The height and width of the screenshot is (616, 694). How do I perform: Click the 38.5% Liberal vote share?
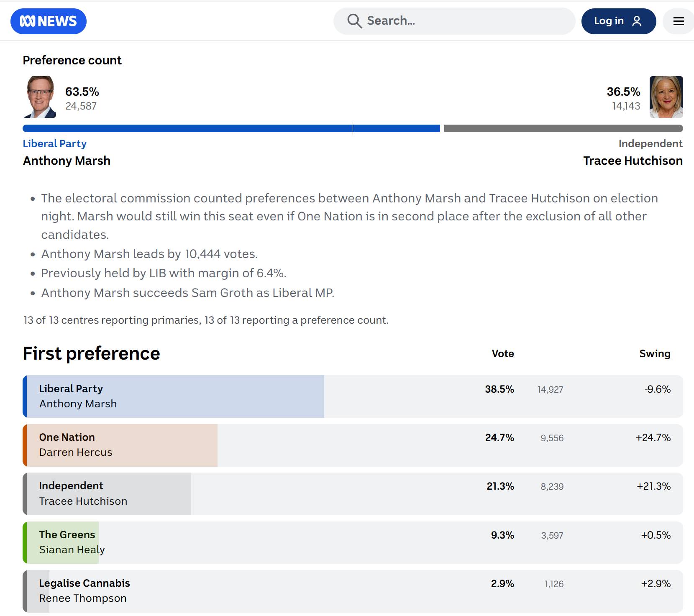[x=499, y=389]
